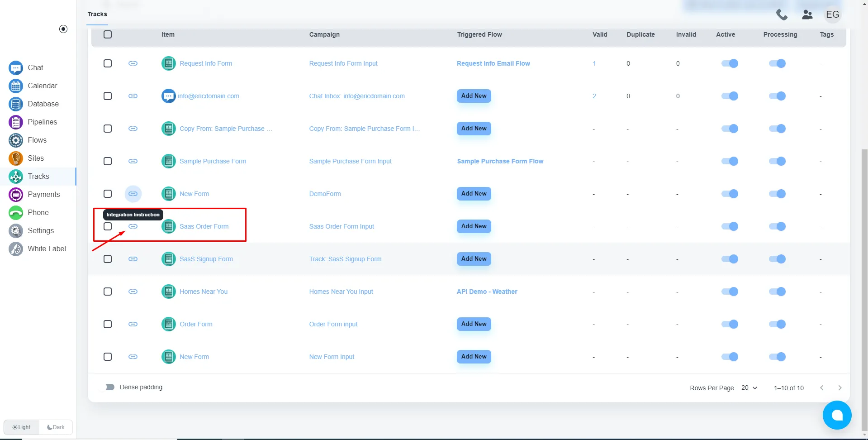868x440 pixels.
Task: Open the Flows sidebar icon
Action: coord(16,140)
